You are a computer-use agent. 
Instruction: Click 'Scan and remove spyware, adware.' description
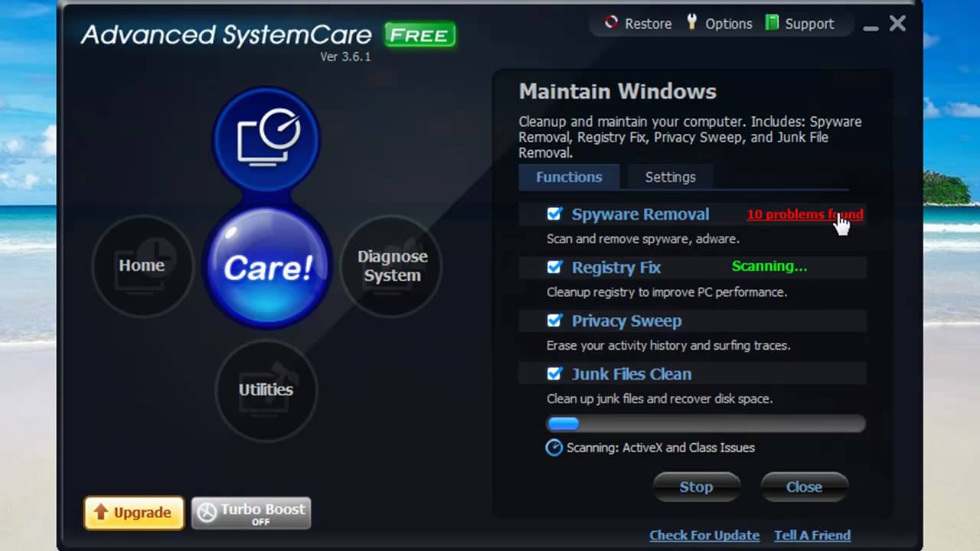click(643, 239)
